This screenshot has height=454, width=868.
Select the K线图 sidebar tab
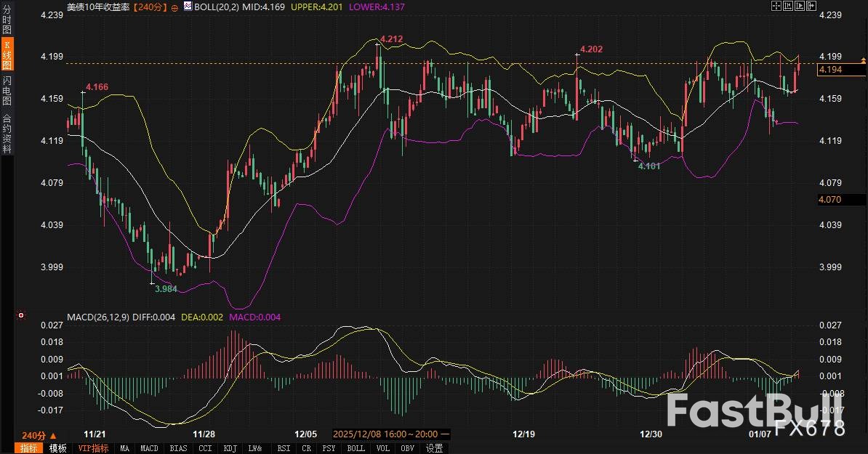click(x=7, y=56)
